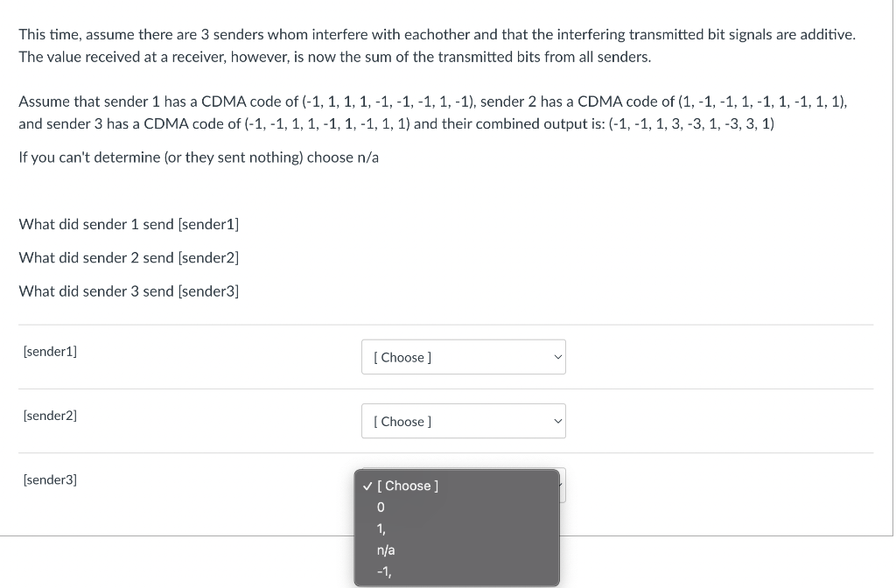Open the [sender1] Choose dropdown
The image size is (896, 588).
pos(463,357)
